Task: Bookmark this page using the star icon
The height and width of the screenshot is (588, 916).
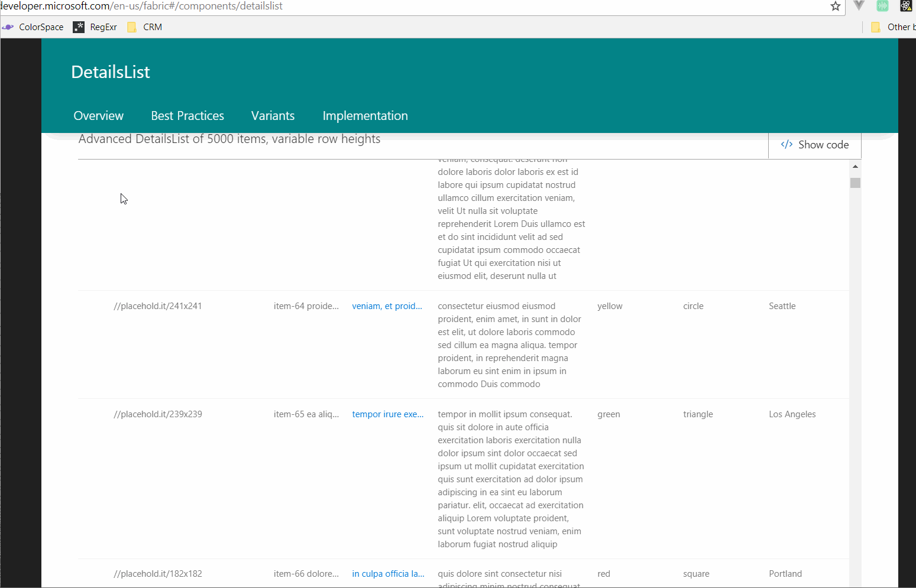Action: tap(836, 7)
